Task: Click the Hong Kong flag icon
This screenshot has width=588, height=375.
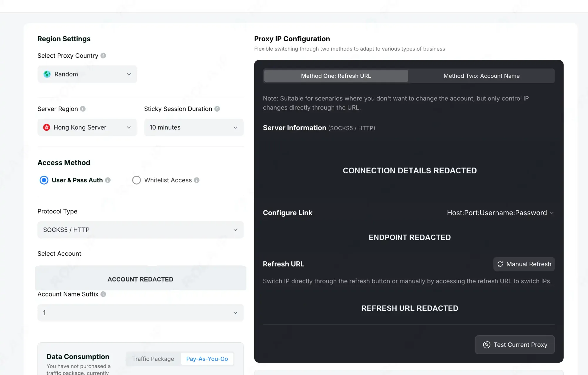Action: pyautogui.click(x=46, y=127)
